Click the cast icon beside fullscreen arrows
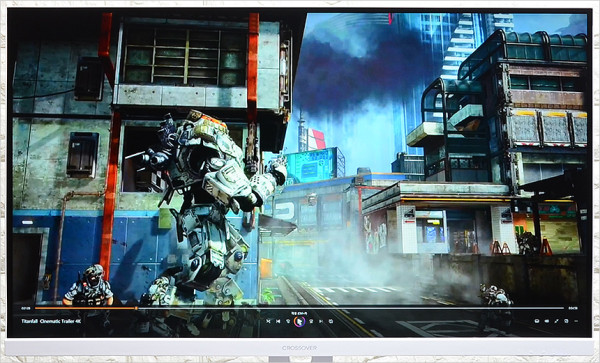This screenshot has width=600, height=363. (566, 321)
